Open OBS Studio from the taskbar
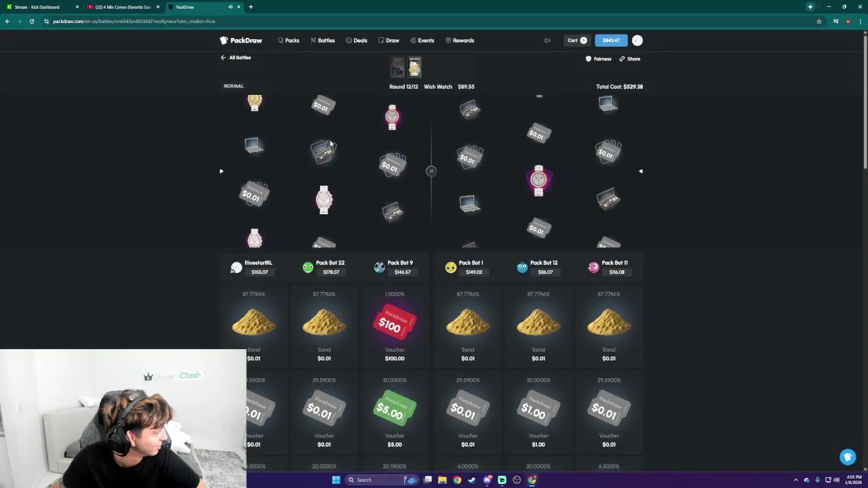 [x=517, y=480]
